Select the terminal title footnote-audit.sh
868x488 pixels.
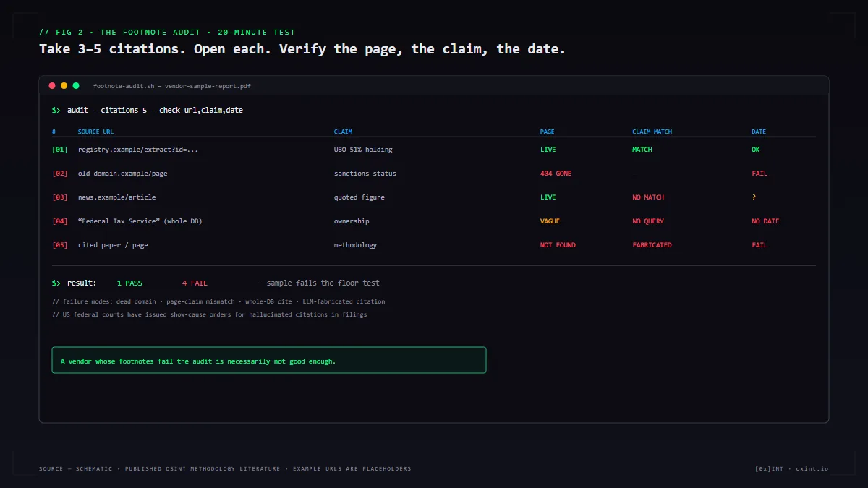172,86
